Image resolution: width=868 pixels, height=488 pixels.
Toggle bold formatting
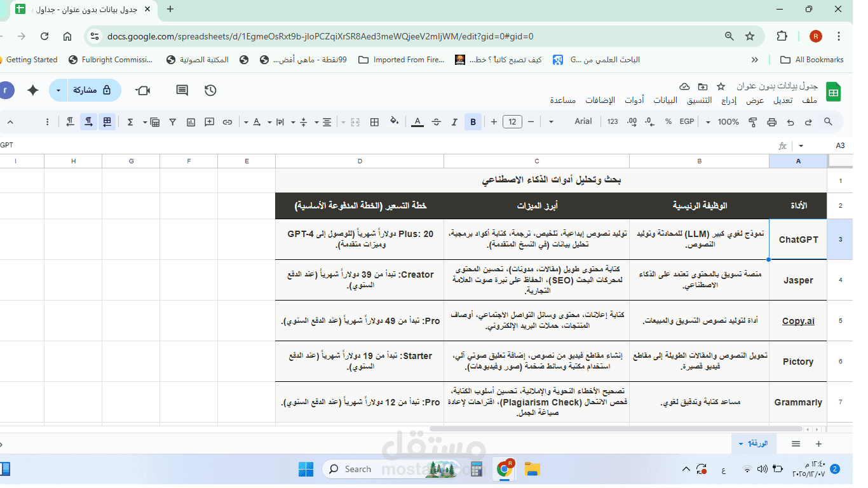[473, 122]
